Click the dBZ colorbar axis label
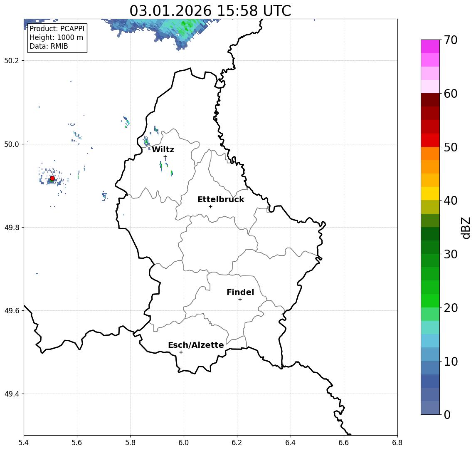476x451 pixels. pos(466,227)
